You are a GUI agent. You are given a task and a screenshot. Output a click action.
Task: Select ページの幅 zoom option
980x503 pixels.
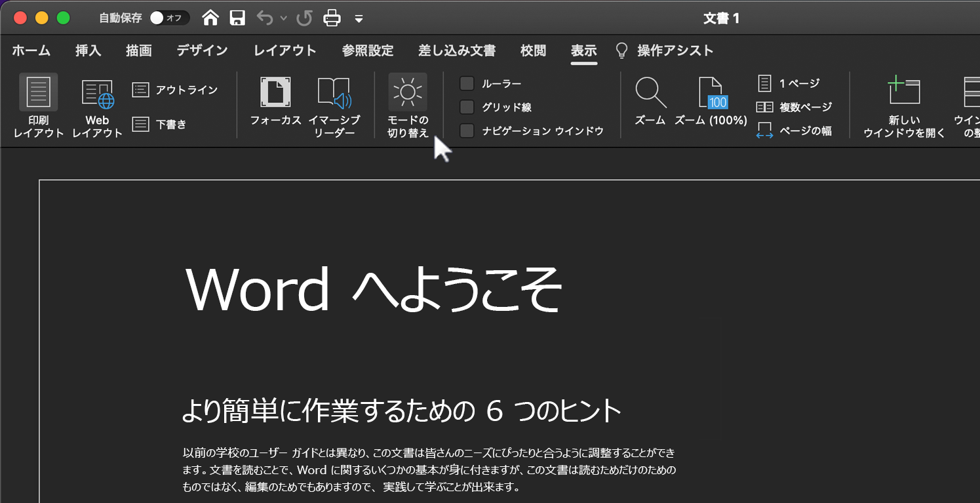[x=794, y=131]
